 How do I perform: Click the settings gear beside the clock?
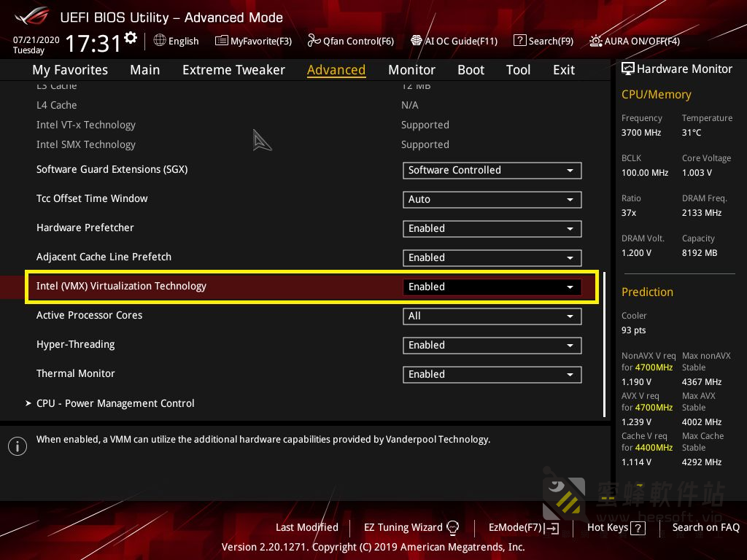point(131,38)
